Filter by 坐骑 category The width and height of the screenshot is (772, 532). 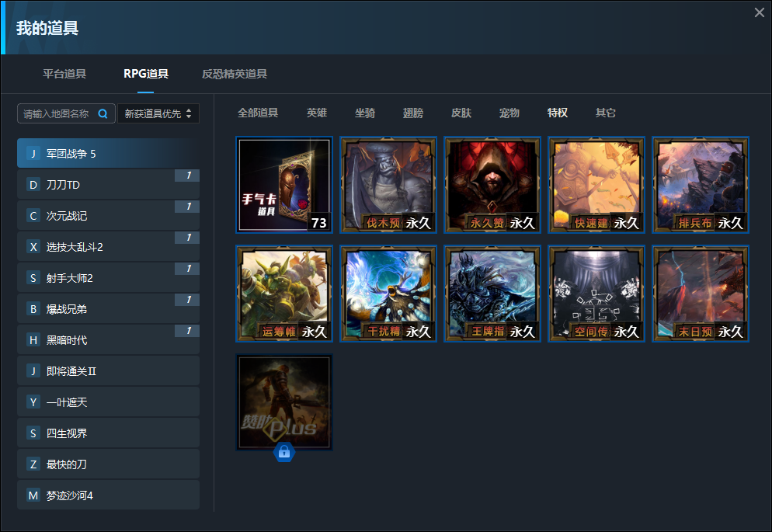[365, 113]
